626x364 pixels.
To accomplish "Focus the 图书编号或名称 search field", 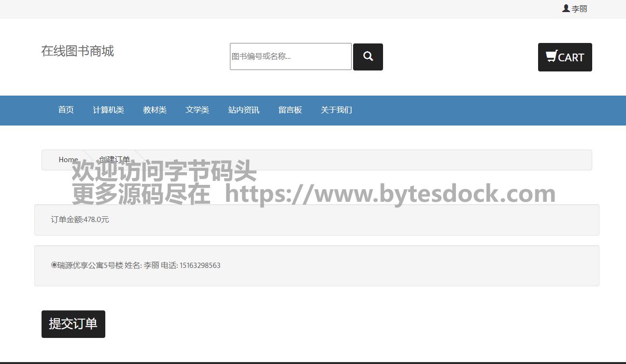I will (x=290, y=56).
